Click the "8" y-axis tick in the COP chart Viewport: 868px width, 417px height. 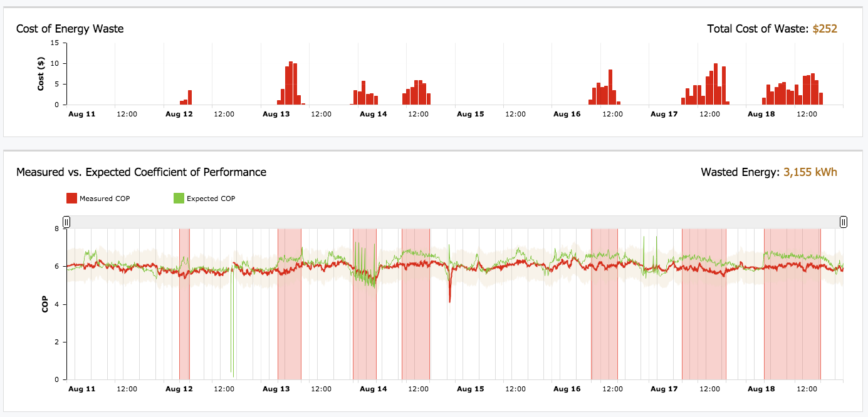56,229
